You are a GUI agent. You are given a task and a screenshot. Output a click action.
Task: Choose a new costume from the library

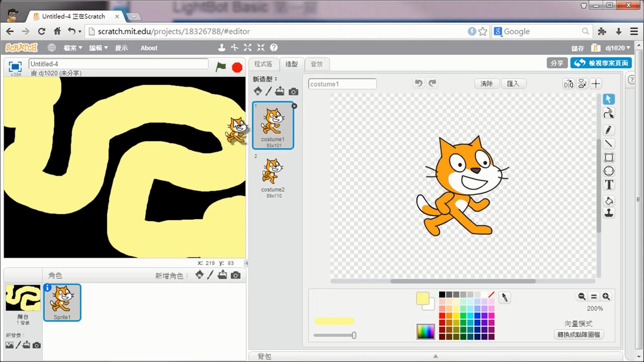click(x=258, y=91)
